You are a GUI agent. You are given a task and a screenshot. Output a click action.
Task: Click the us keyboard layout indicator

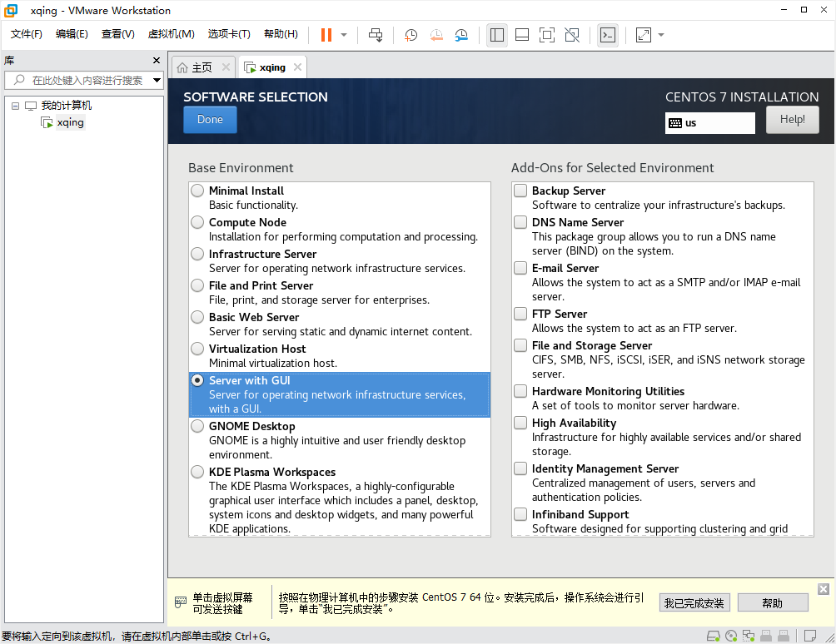(x=709, y=123)
